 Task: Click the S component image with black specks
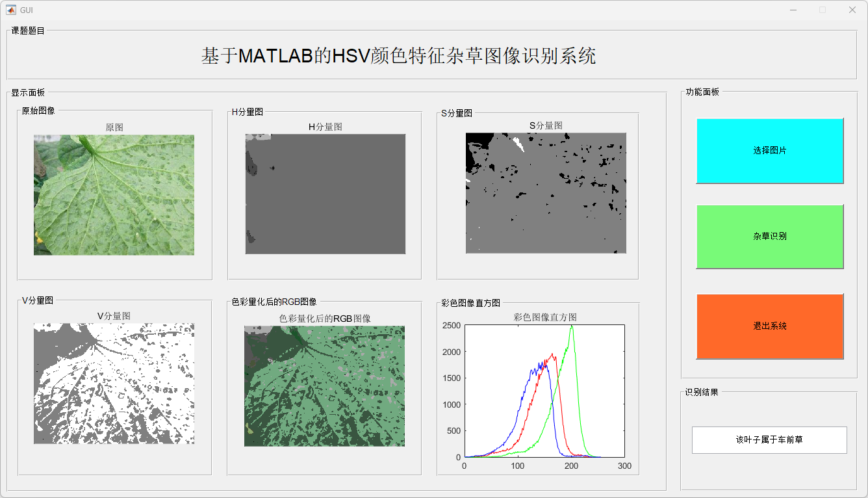coord(546,193)
